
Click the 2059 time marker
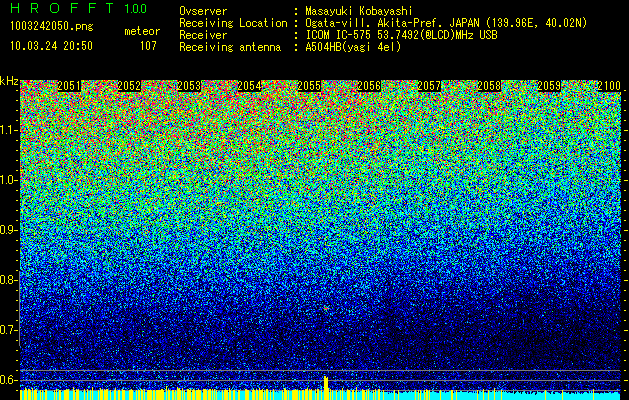(x=549, y=86)
